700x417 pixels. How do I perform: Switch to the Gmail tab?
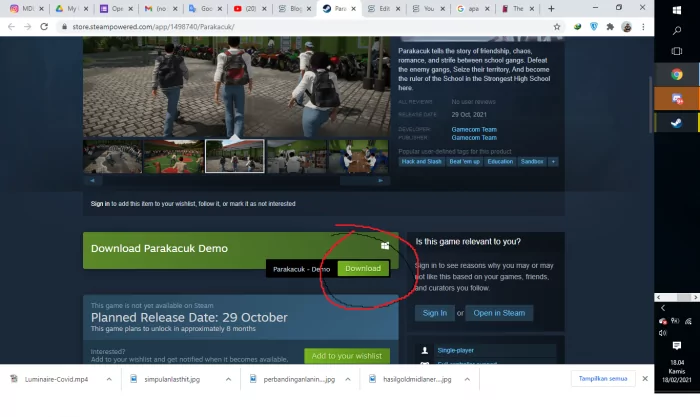[161, 8]
